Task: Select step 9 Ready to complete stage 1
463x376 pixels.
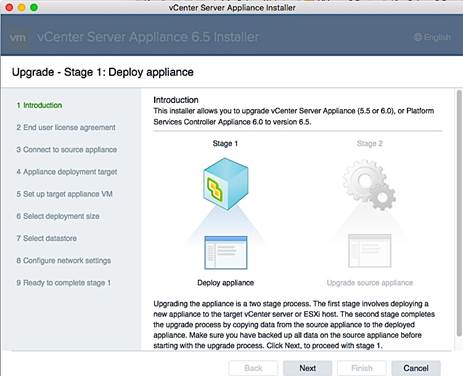Action: 64,283
